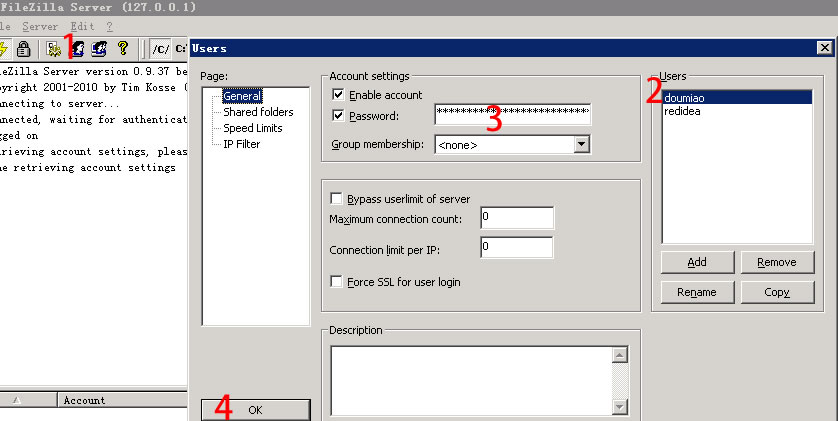Click the sort-arrow column header beside Account
Image resolution: width=838 pixels, height=421 pixels.
[x=28, y=400]
